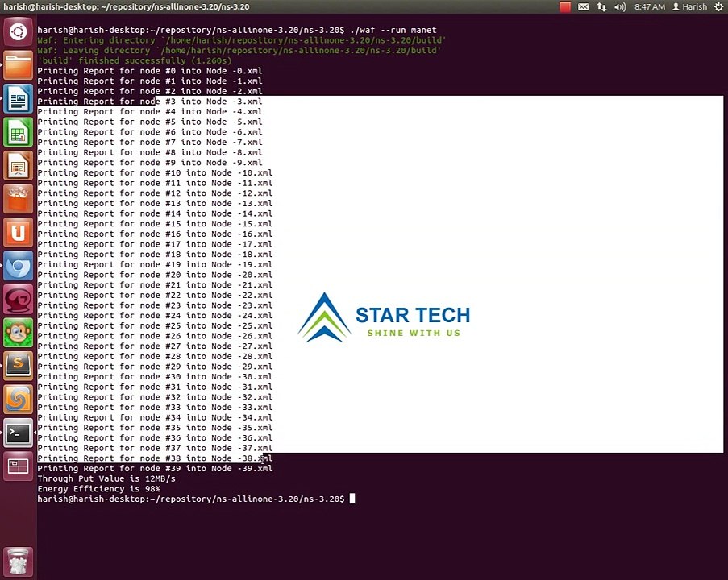Click the terminal window title text
Image resolution: width=728 pixels, height=580 pixels.
[127, 7]
